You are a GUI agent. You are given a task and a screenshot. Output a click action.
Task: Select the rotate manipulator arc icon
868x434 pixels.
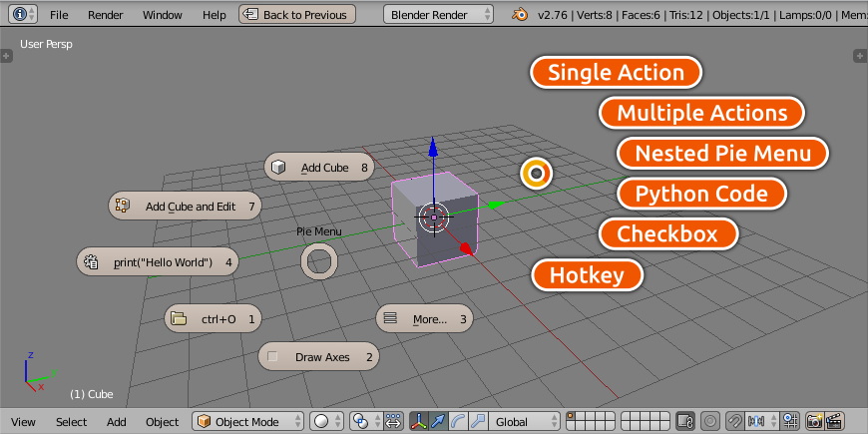point(458,422)
